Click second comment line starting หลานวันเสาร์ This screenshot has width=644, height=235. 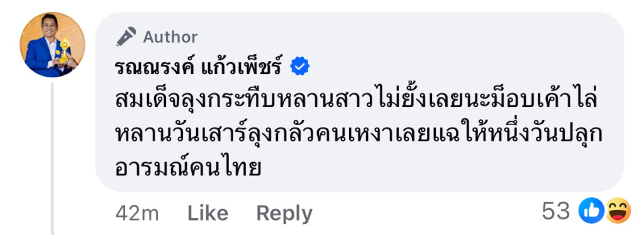click(x=358, y=136)
